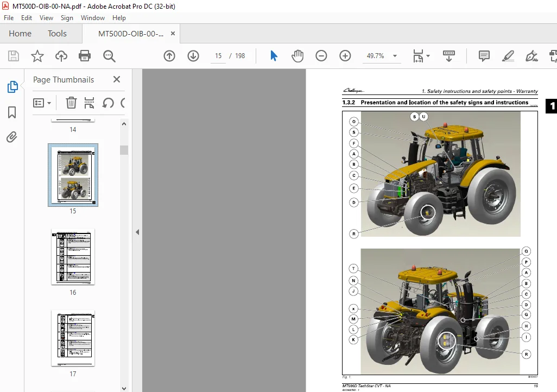The height and width of the screenshot is (392, 557).
Task: Select page 16 thumbnail
Action: tap(73, 257)
